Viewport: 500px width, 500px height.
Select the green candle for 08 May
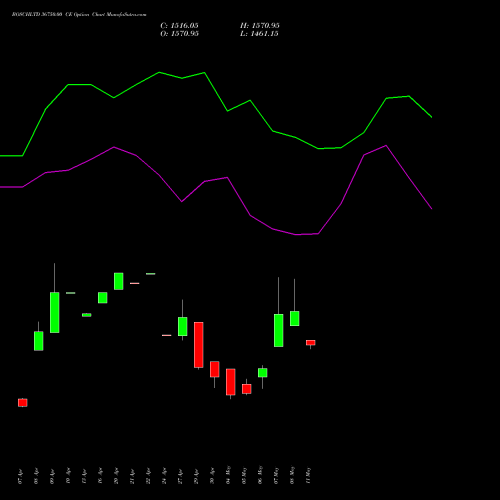point(295,318)
